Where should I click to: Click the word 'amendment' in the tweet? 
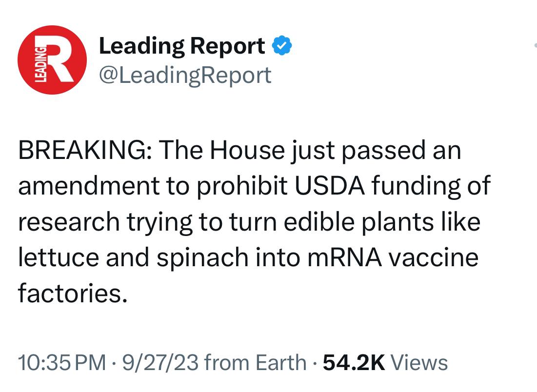89,186
